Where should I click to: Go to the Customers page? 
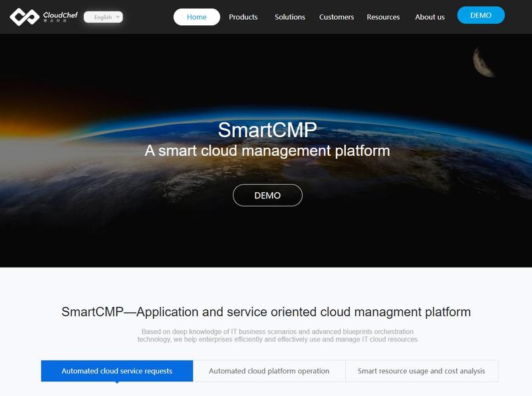336,17
